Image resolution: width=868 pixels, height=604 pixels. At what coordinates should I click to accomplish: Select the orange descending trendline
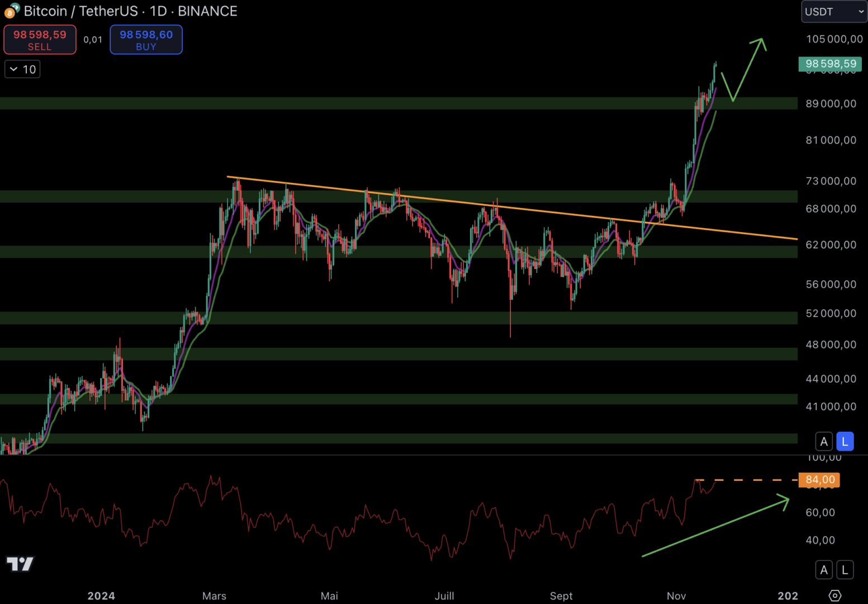pyautogui.click(x=503, y=207)
